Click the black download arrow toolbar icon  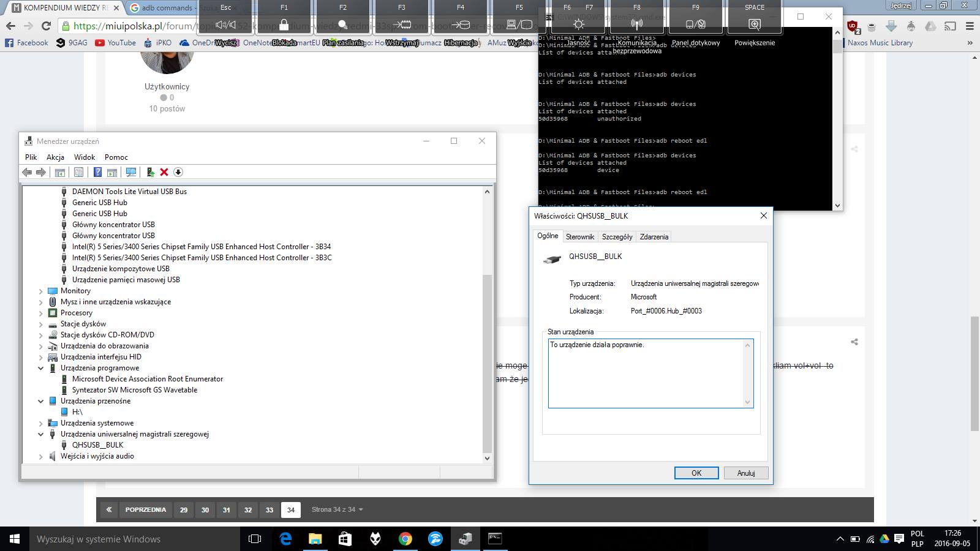click(x=178, y=173)
